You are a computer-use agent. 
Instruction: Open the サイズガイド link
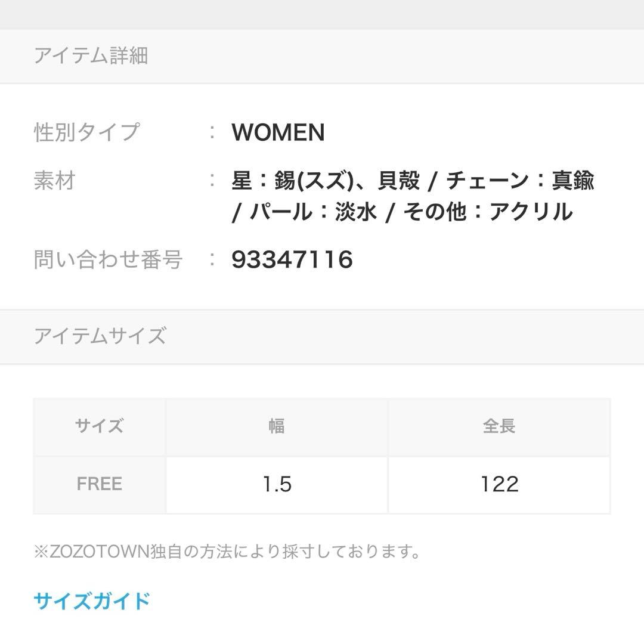(92, 600)
